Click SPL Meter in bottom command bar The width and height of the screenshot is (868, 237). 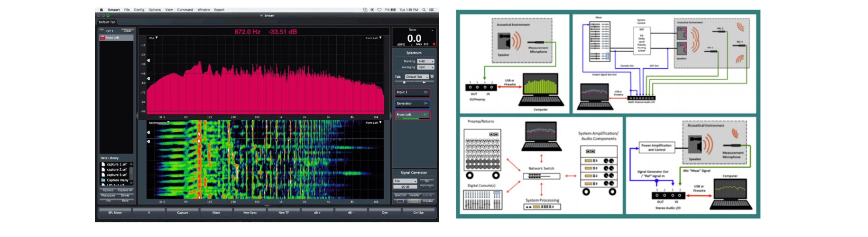pyautogui.click(x=115, y=213)
